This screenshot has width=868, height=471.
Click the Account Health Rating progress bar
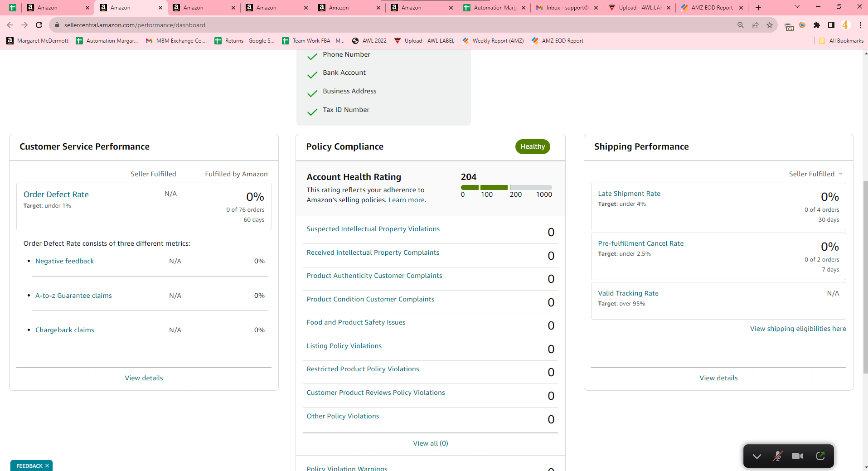click(506, 187)
